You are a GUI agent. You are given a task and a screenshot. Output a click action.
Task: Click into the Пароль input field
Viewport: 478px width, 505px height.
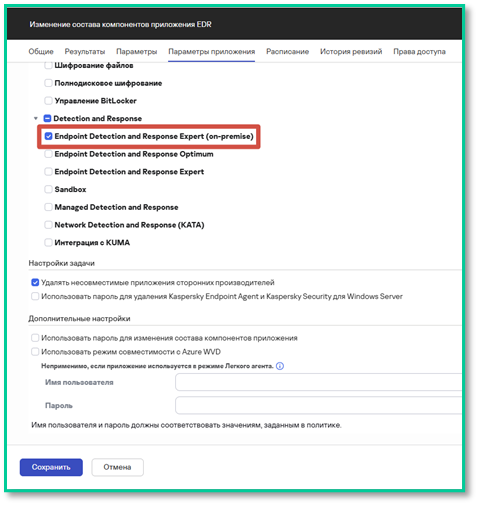point(318,405)
